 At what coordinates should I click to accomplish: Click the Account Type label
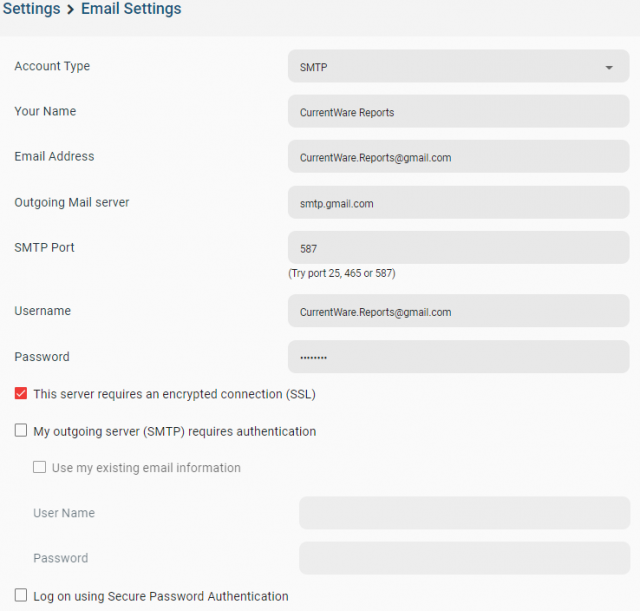point(52,66)
